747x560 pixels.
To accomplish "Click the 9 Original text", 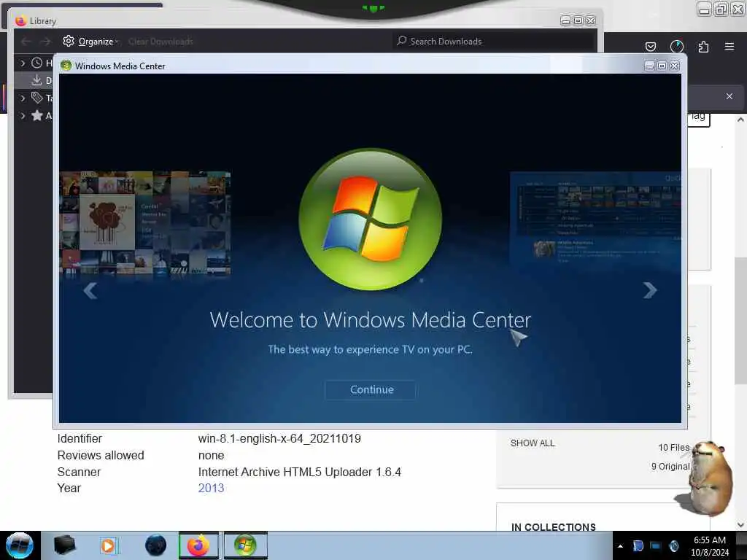I will tap(670, 467).
